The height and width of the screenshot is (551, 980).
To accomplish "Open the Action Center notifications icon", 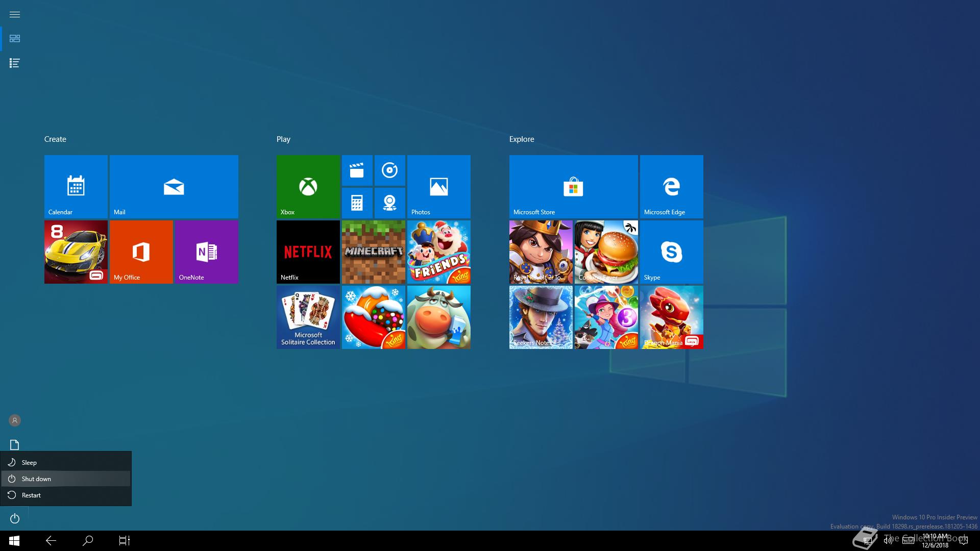I will (x=964, y=541).
